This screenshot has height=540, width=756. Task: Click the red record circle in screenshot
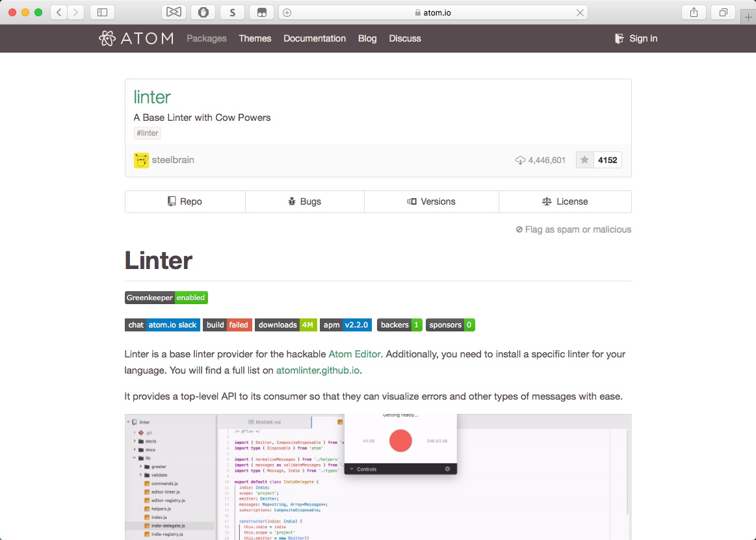click(400, 441)
